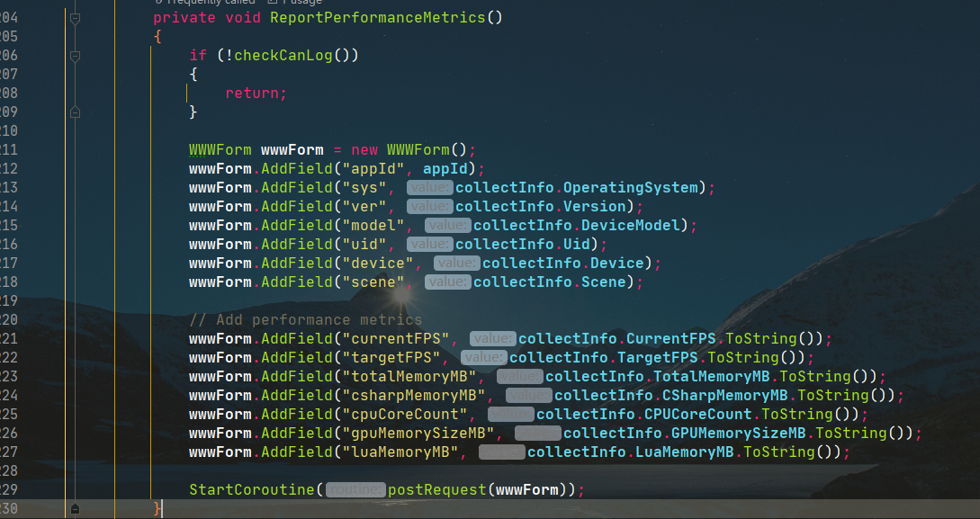Click the Scene property of collectInfo
The height and width of the screenshot is (519, 980).
[x=604, y=282]
